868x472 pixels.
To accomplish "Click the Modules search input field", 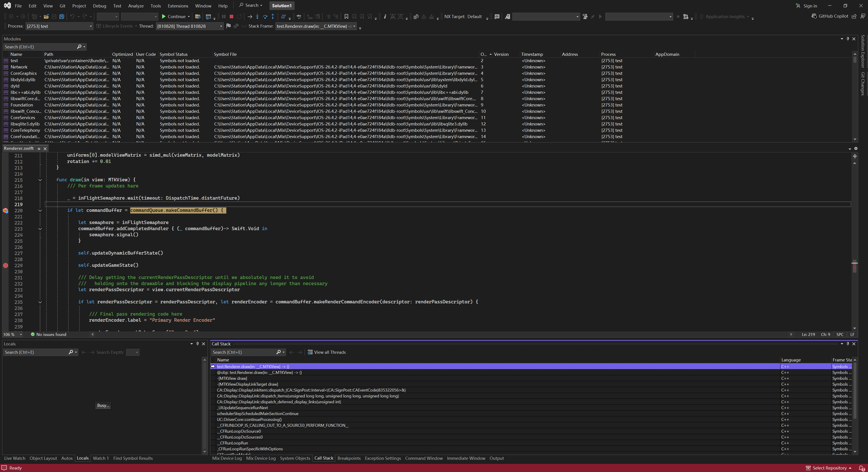I will pos(40,47).
